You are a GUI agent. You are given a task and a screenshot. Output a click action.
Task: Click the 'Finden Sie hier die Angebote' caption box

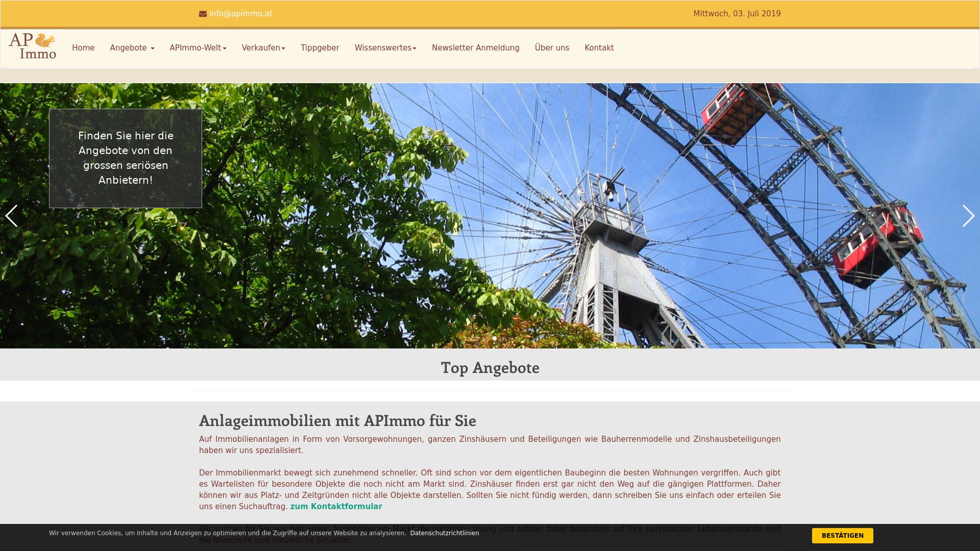[x=126, y=158]
